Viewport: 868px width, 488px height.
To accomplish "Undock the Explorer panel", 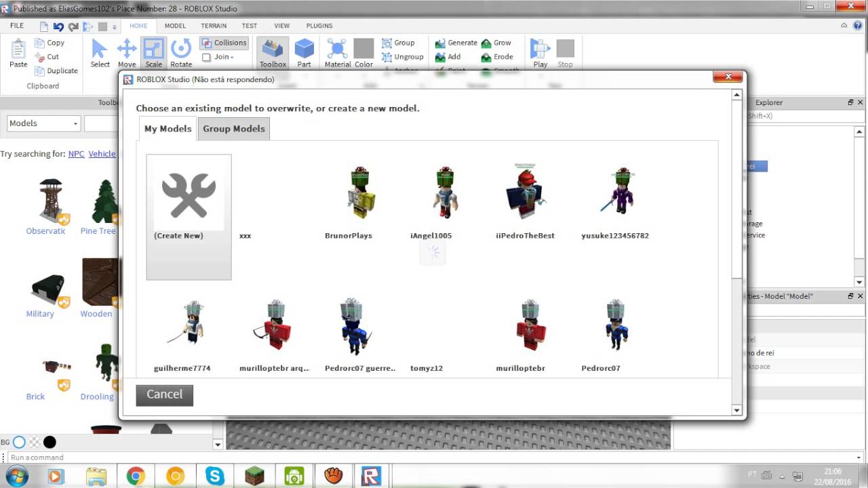I will tap(850, 102).
